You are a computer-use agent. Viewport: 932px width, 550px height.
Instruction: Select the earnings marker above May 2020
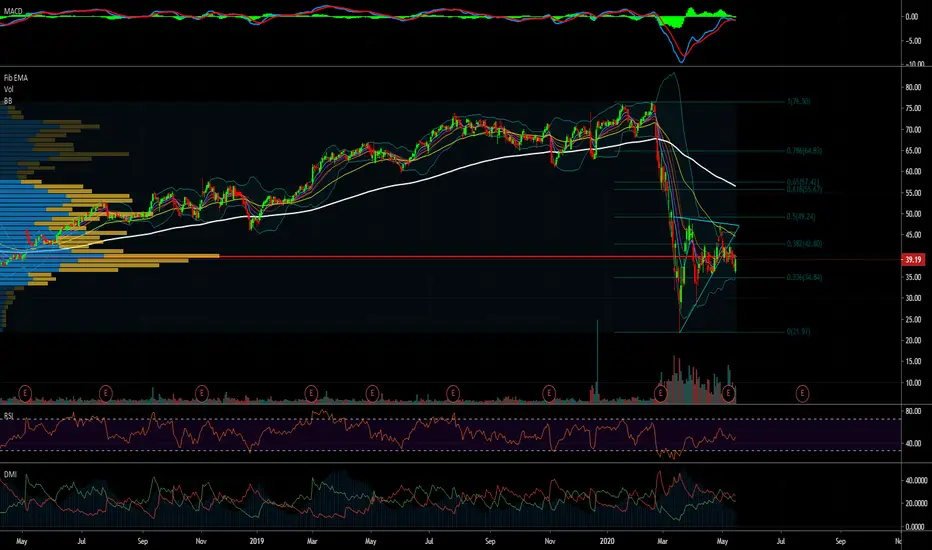[729, 393]
